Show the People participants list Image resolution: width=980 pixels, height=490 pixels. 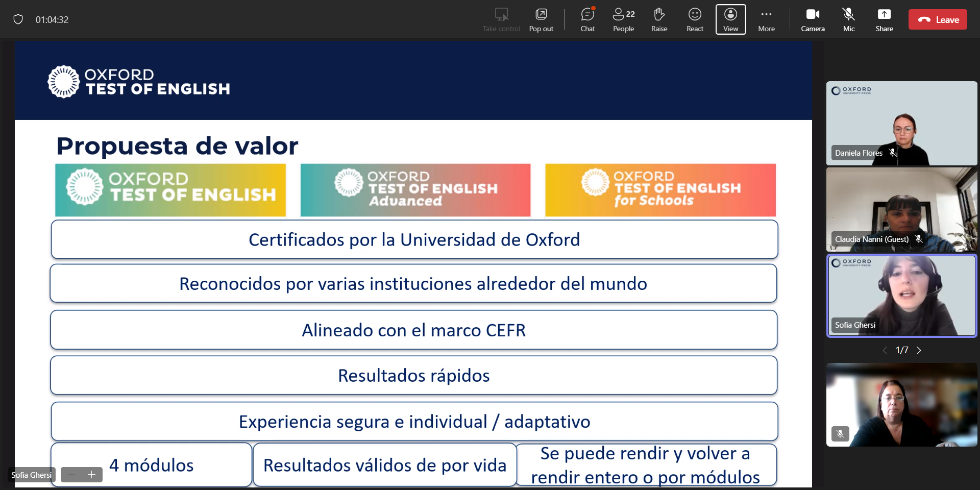pos(623,20)
